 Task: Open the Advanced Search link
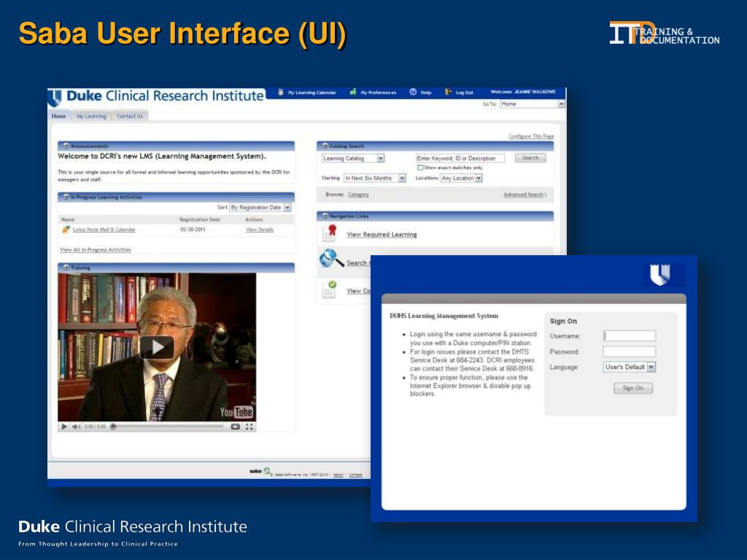click(524, 194)
